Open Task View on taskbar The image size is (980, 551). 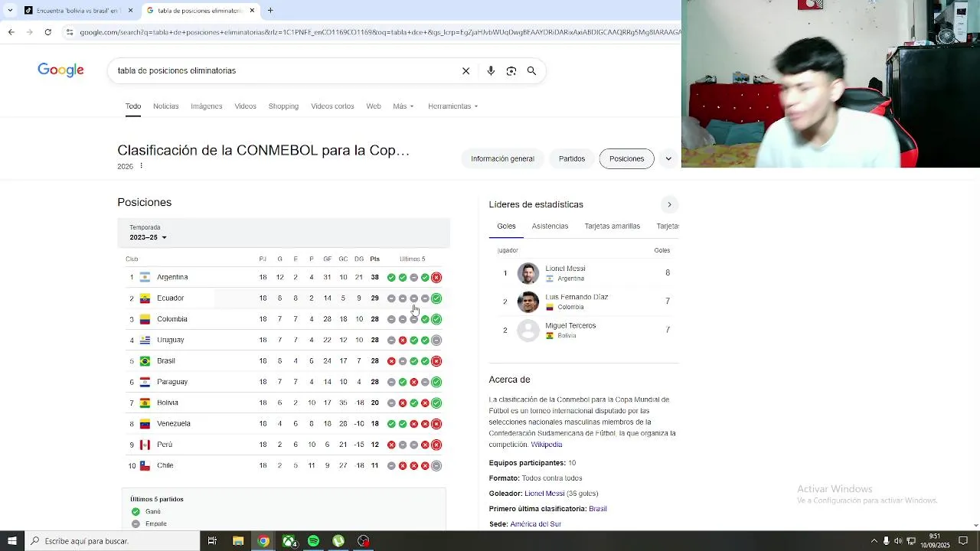(x=212, y=541)
